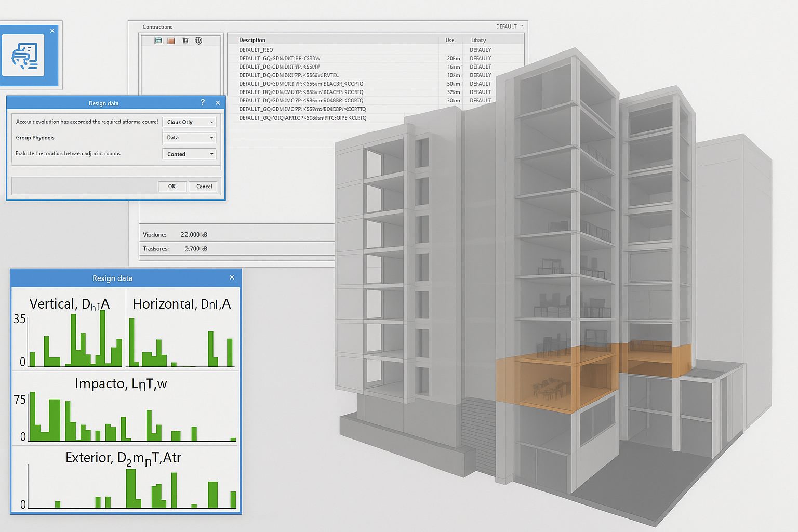Close the Design data dialog
The height and width of the screenshot is (532, 798).
click(218, 103)
